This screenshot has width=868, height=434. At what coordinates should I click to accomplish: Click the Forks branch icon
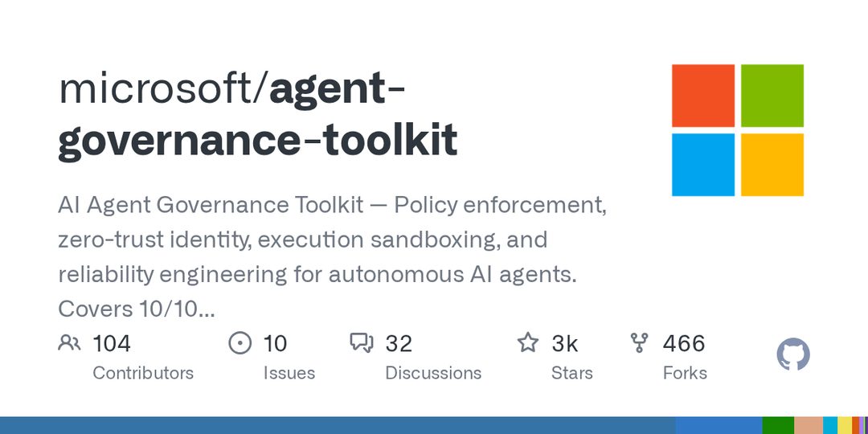[640, 343]
